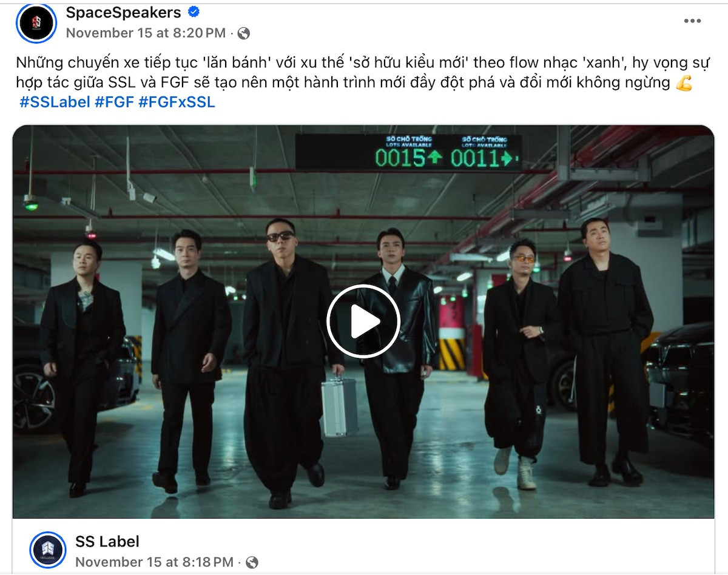Click the SpaceSpeakers page name
Viewport: 728px width, 575px height.
pyautogui.click(x=124, y=12)
